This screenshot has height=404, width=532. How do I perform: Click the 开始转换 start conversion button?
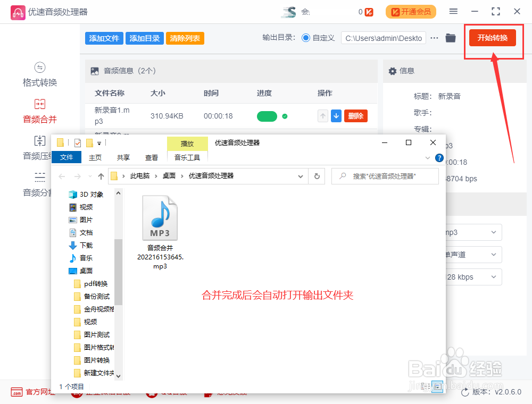coord(492,38)
